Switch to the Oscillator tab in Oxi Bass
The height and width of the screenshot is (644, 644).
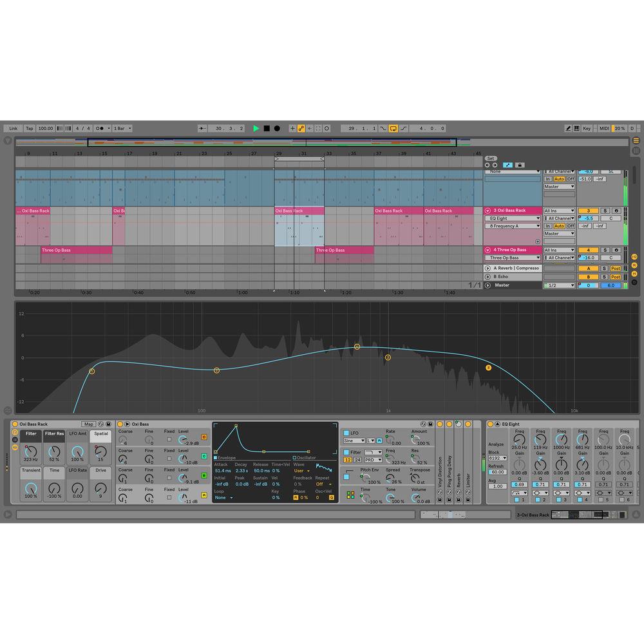point(305,457)
